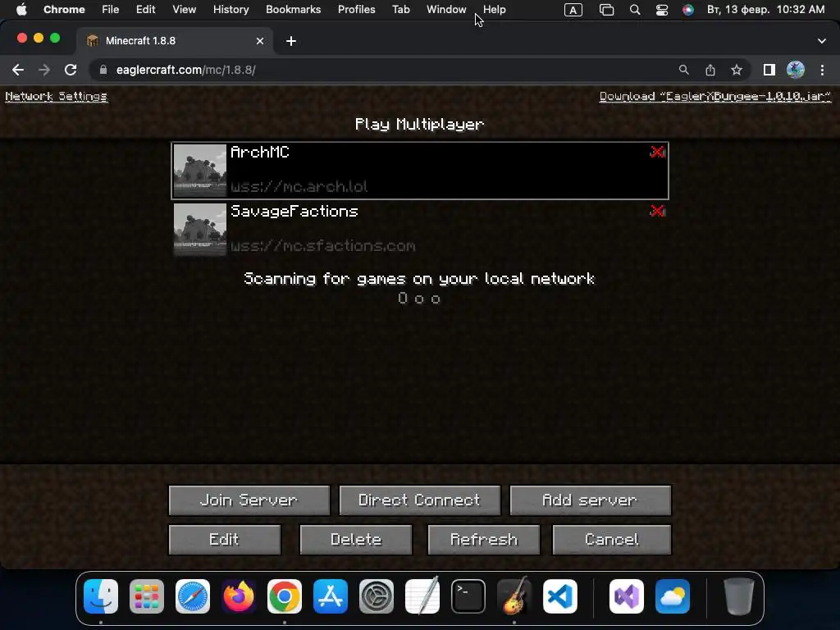Open Launchpad from the dock
Screen dimensions: 840x630
click(147, 596)
